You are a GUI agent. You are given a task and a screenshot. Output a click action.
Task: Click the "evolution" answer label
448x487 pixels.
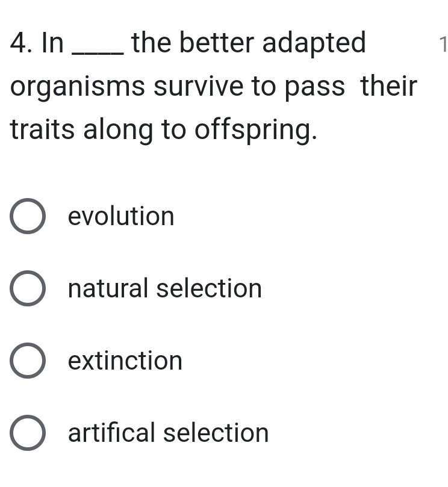point(121,217)
